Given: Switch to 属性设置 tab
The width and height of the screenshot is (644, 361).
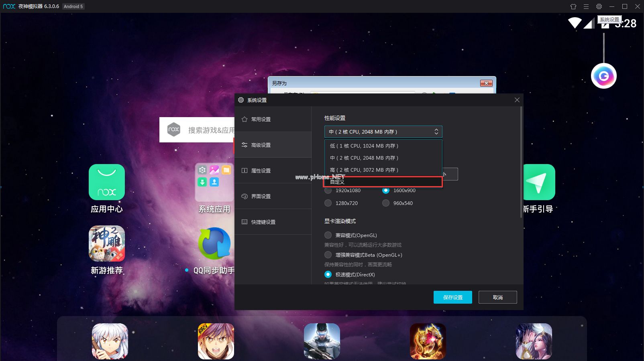Looking at the screenshot, I should tap(273, 170).
